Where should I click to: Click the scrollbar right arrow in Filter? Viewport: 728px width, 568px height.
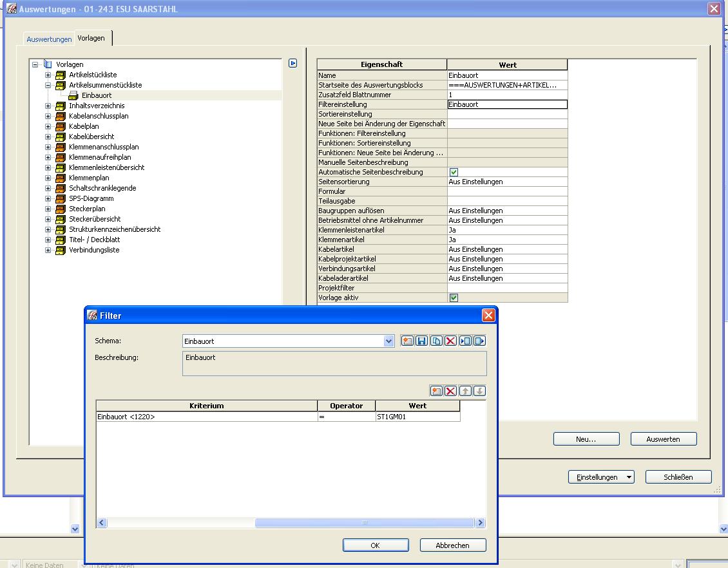click(480, 522)
